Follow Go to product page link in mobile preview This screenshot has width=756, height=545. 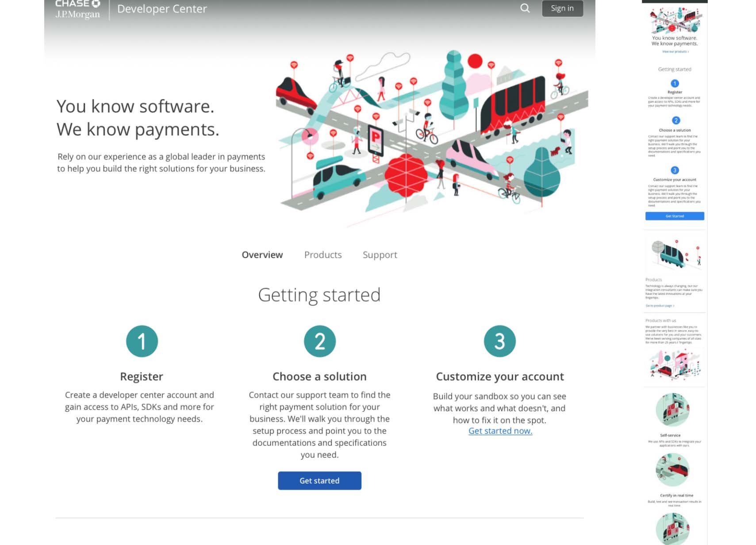(x=660, y=306)
